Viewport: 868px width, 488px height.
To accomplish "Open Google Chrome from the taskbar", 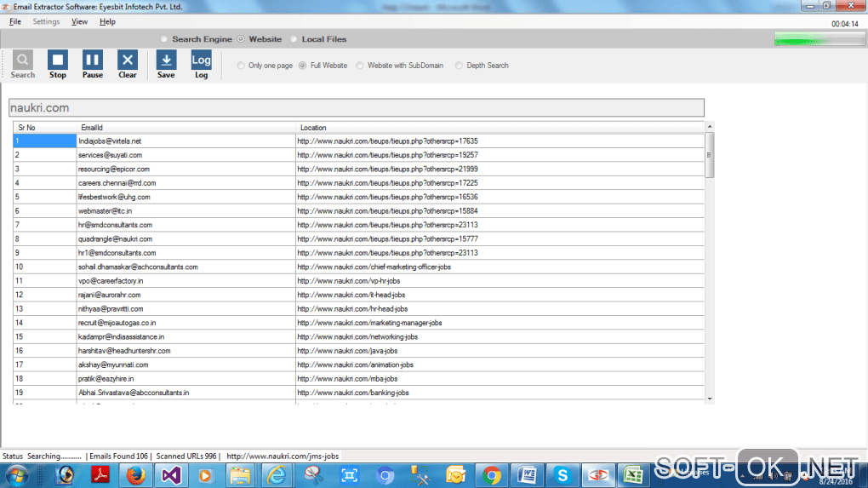I will (x=491, y=476).
